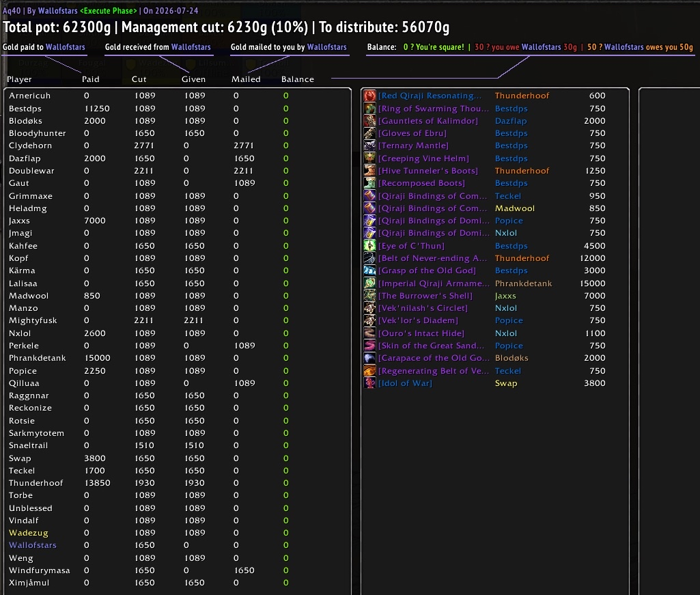700x595 pixels.
Task: Click the Vek'nilash's Circlet icon
Action: (369, 308)
